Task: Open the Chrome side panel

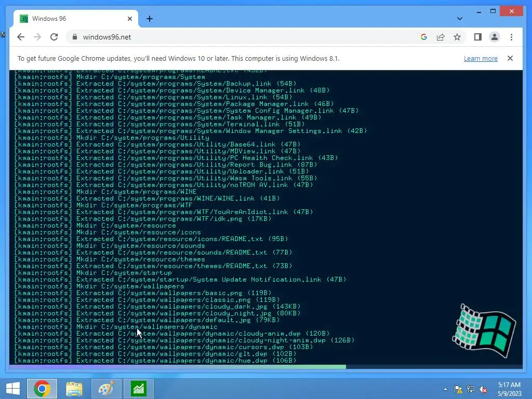Action: coord(478,37)
